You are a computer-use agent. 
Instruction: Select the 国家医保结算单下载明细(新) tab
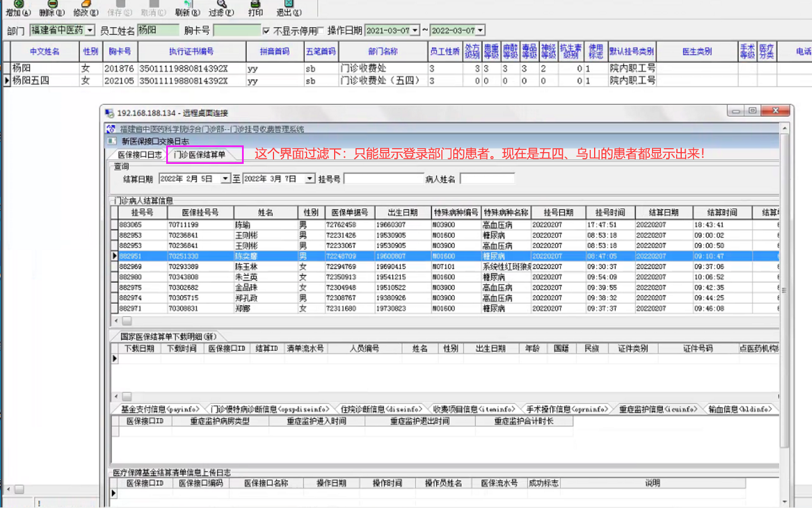[168, 337]
